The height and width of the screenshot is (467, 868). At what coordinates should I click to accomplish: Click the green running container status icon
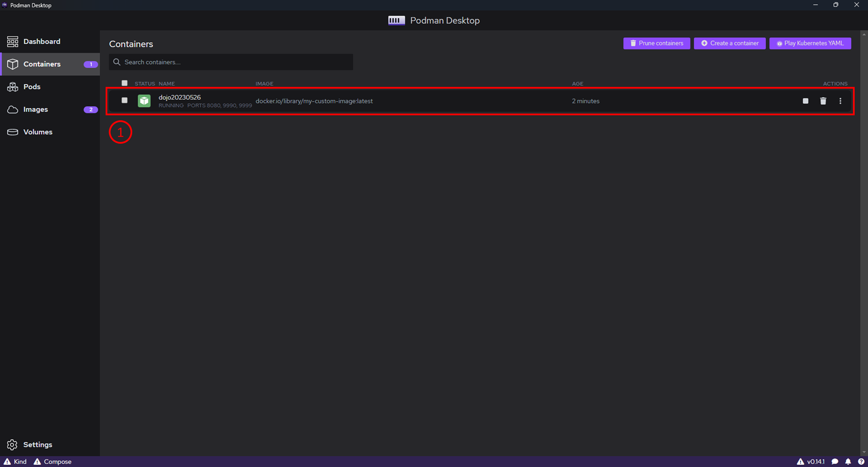(144, 101)
